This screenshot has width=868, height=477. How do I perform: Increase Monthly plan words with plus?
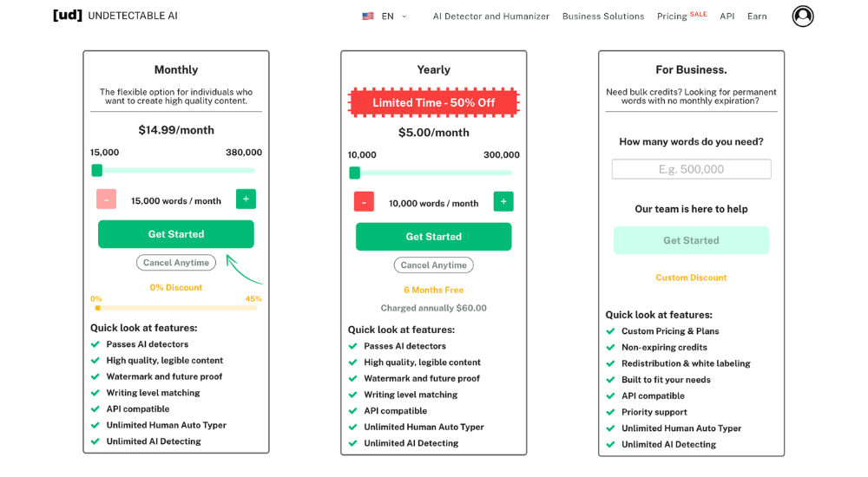click(x=246, y=199)
